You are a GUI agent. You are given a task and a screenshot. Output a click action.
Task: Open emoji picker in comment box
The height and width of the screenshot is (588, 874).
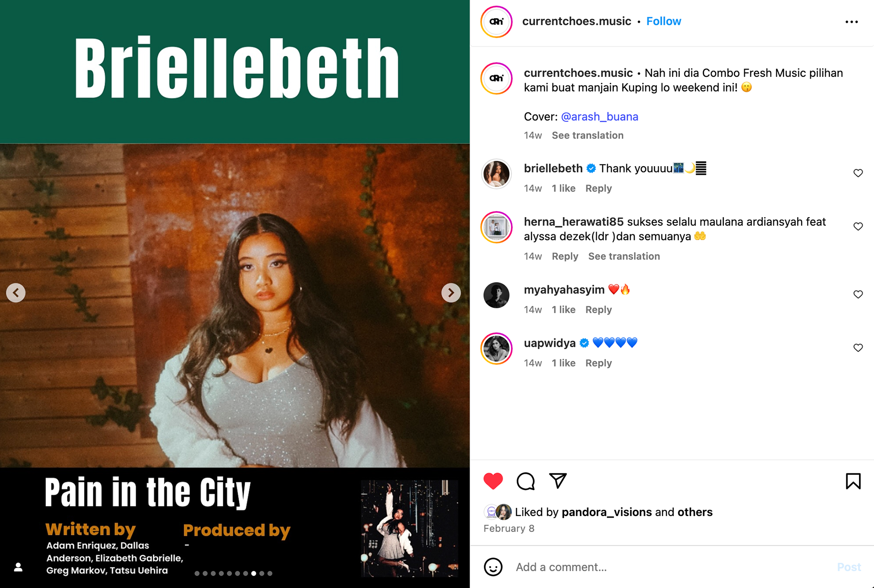tap(493, 567)
